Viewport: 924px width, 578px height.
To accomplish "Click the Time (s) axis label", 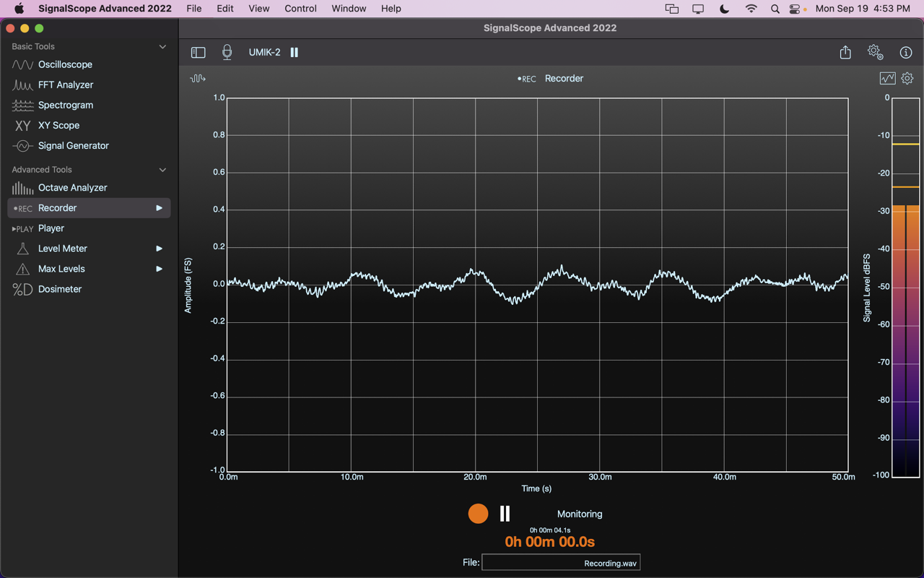I will (536, 488).
